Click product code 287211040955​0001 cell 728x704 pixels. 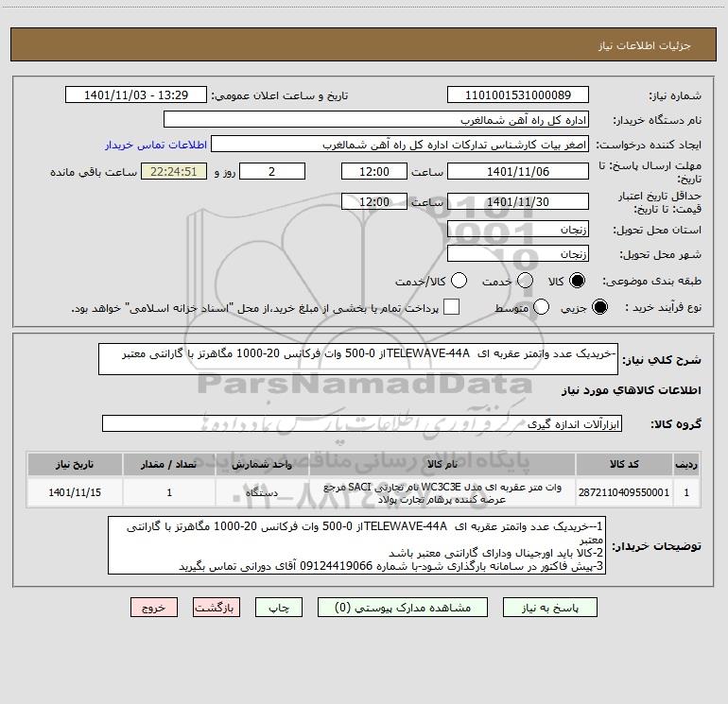click(624, 492)
